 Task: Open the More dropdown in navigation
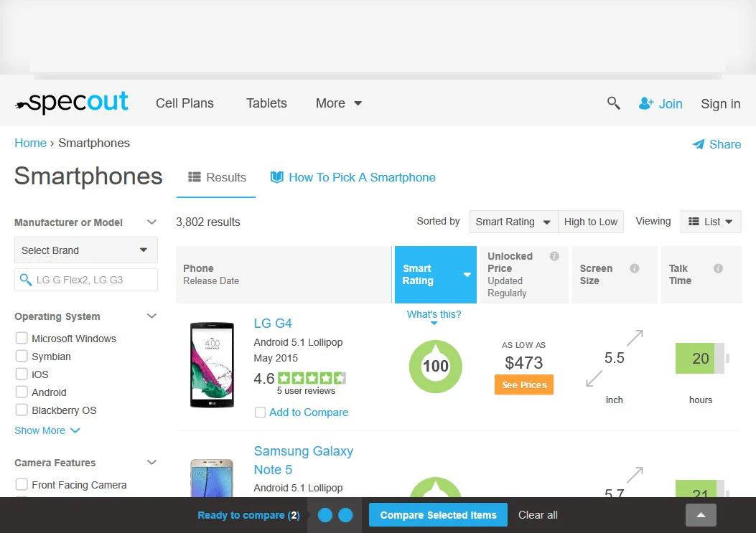click(x=338, y=103)
